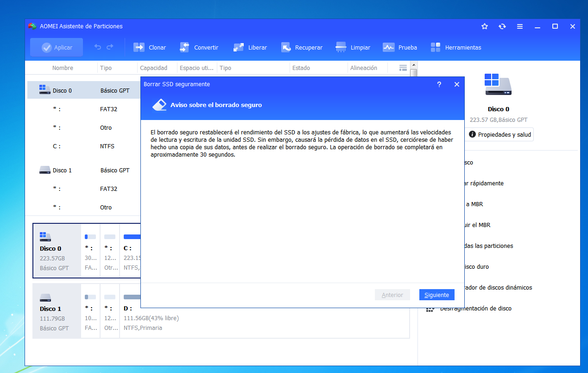This screenshot has height=373, width=588.
Task: Open the hamburger menu in title bar
Action: coord(520,26)
